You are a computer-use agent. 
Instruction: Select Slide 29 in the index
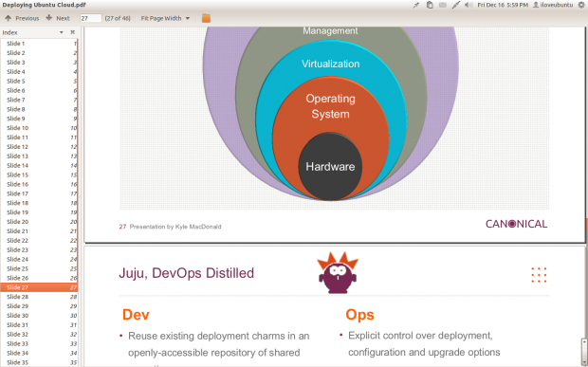[x=39, y=306]
